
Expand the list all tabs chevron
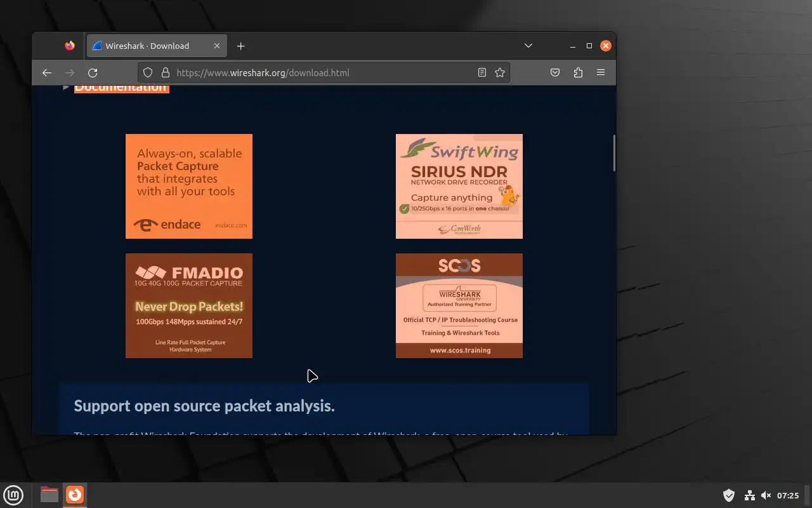pyautogui.click(x=528, y=46)
